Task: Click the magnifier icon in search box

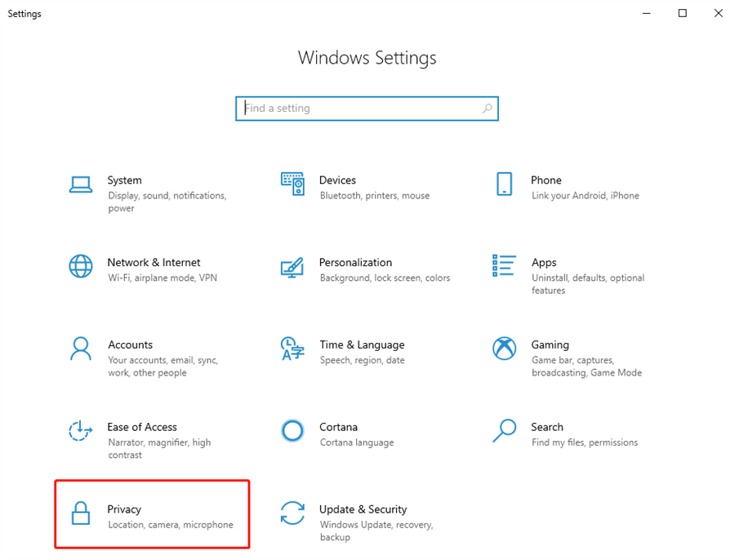Action: click(487, 109)
